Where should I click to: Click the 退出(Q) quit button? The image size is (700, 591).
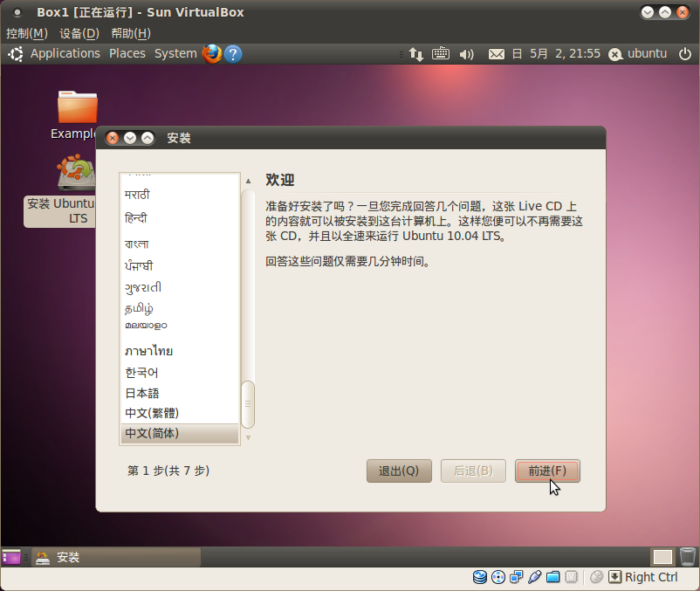(399, 471)
